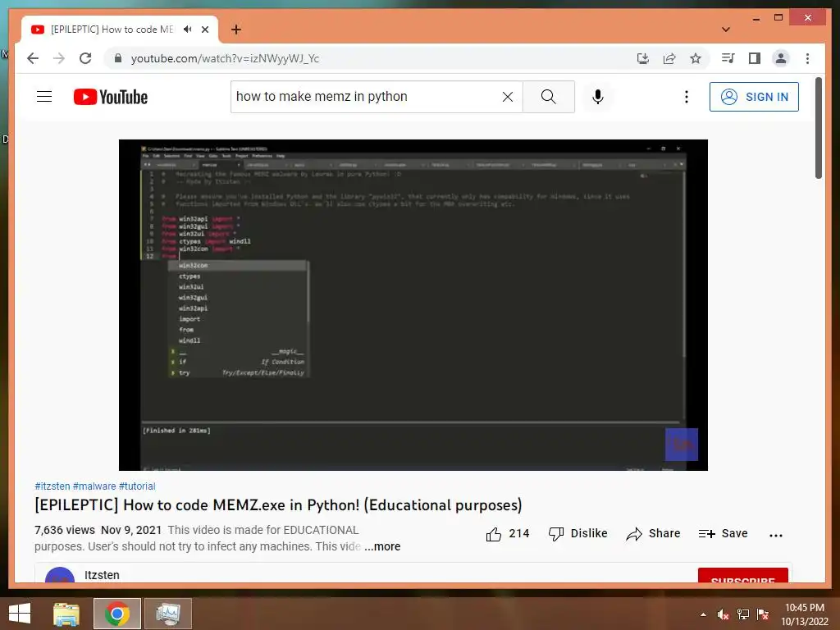Open the Windows Start menu
Image resolution: width=840 pixels, height=630 pixels.
[x=20, y=614]
